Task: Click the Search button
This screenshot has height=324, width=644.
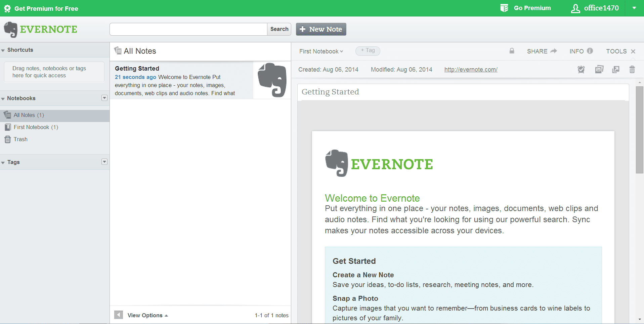Action: (279, 29)
